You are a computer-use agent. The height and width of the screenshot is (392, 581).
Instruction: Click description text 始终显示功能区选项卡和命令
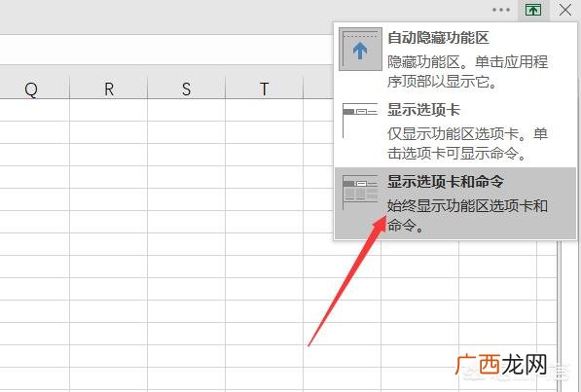pos(467,215)
